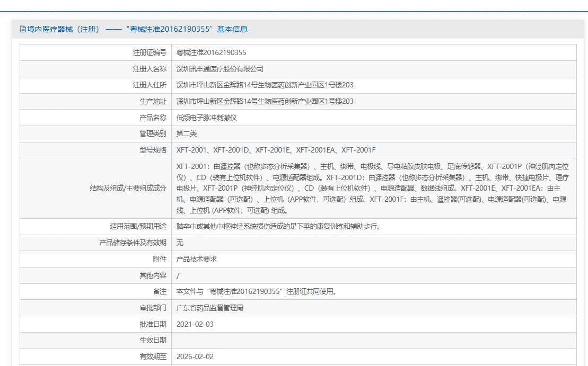
Task: Select the address value in the 注册人住所 row
Action: [x=265, y=85]
